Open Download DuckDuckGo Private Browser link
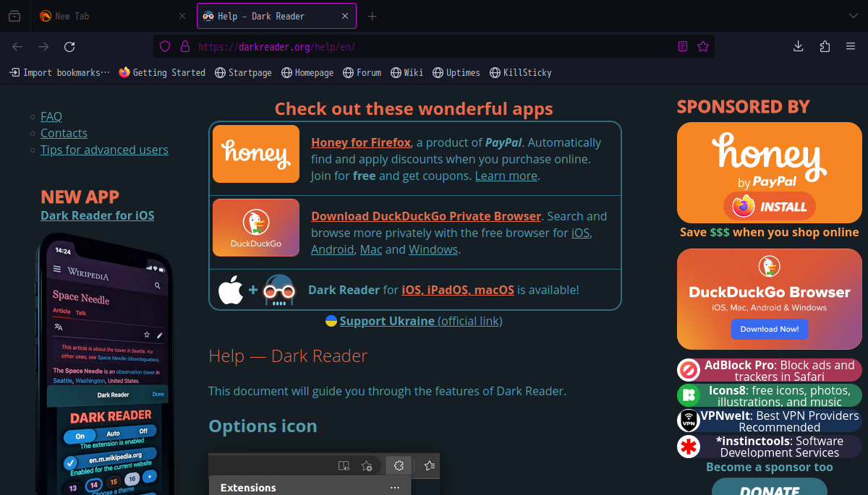The height and width of the screenshot is (495, 868). pos(426,216)
